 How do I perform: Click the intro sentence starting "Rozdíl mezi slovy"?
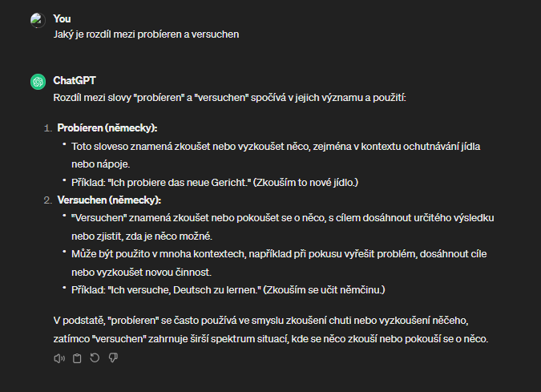[x=229, y=97]
